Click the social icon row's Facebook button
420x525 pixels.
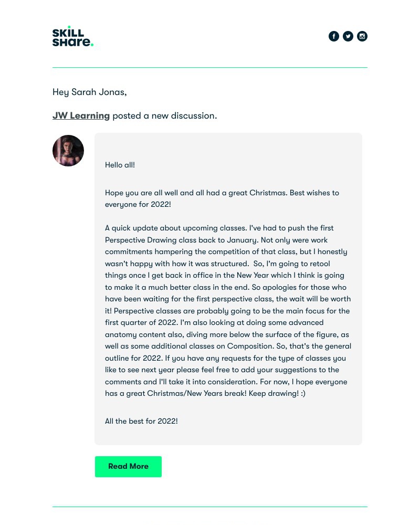point(334,36)
